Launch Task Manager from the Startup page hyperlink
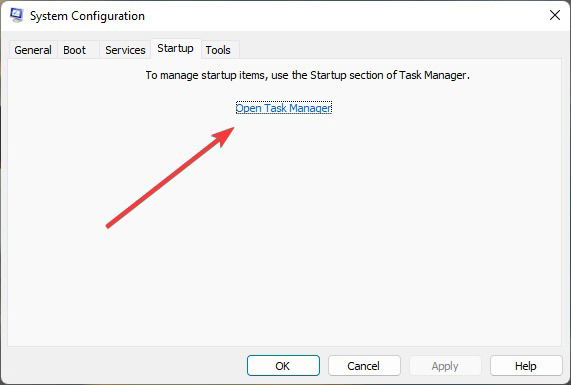The image size is (571, 385). pyautogui.click(x=284, y=108)
